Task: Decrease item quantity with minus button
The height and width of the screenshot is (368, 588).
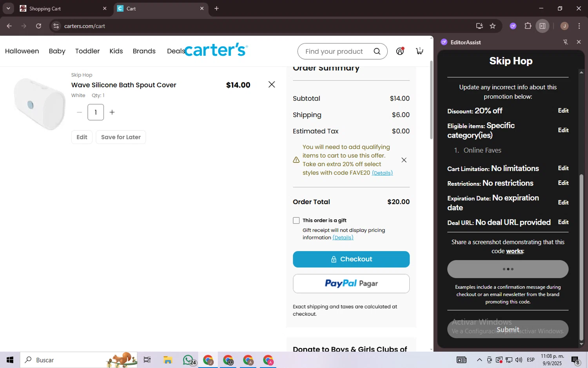Action: [x=80, y=112]
